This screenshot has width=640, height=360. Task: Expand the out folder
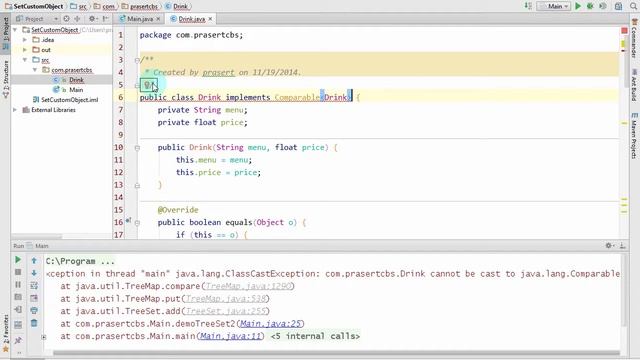[x=25, y=50]
